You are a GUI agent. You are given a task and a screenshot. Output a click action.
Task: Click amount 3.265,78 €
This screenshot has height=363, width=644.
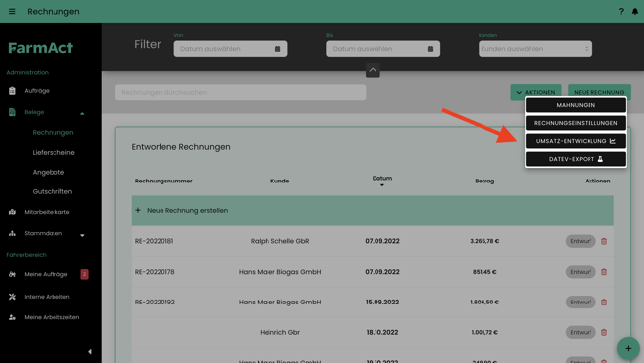coord(484,241)
